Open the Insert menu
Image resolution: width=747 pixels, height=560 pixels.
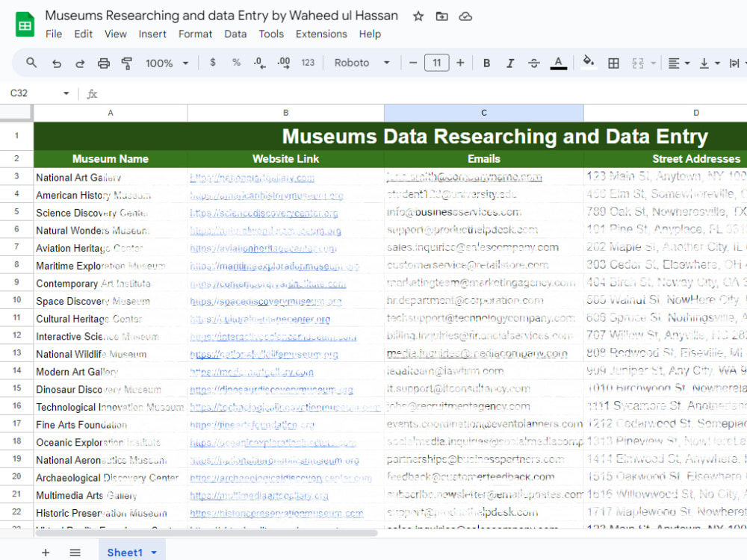(x=152, y=34)
